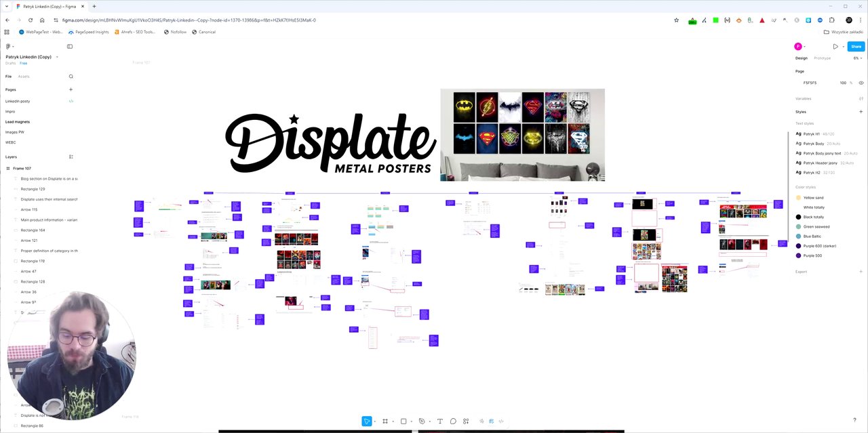The height and width of the screenshot is (433, 868).
Task: Select the Purple 500 color style
Action: [x=810, y=255]
